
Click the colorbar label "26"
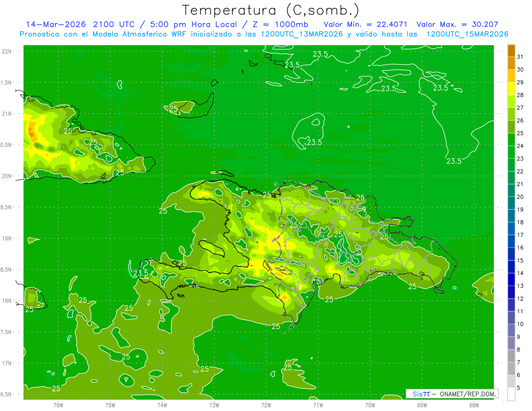pos(520,120)
